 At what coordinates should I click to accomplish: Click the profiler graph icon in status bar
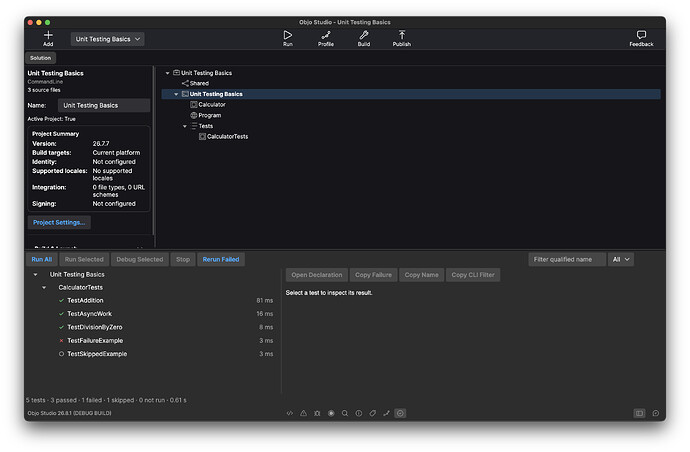coord(386,413)
